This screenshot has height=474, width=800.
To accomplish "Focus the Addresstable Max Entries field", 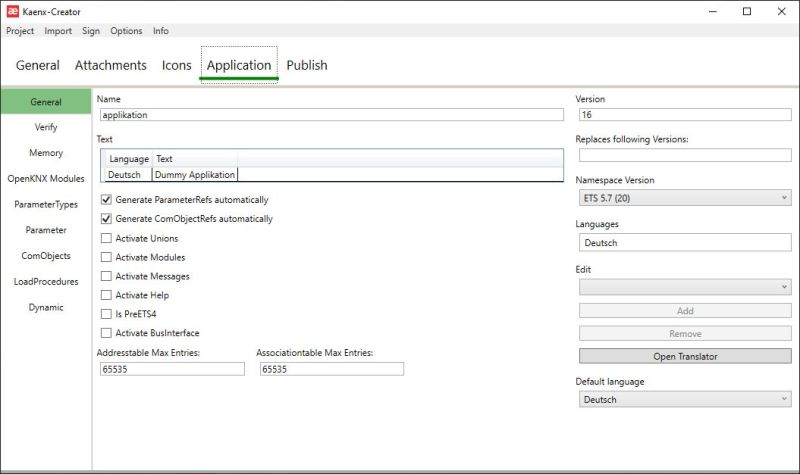I will tap(172, 369).
